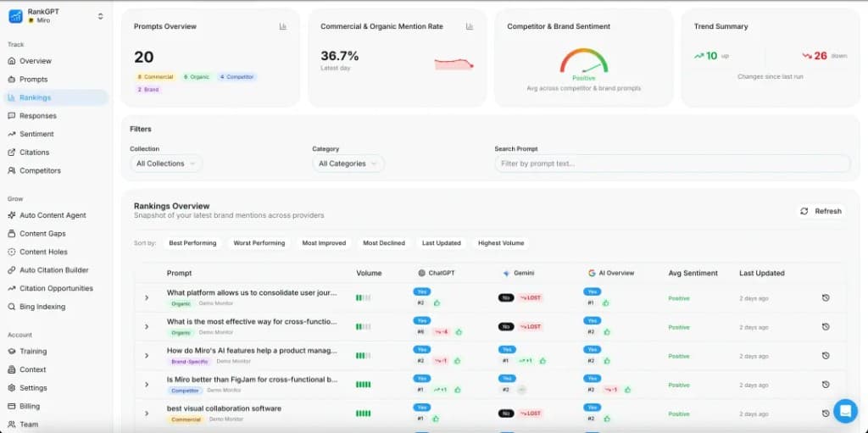Open history icon for first prompt row

click(826, 298)
